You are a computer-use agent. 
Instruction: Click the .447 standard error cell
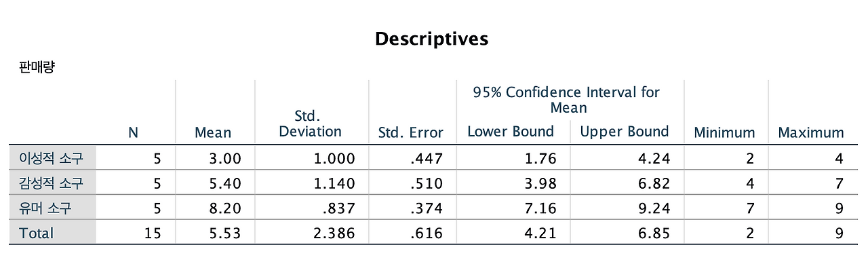click(x=429, y=160)
